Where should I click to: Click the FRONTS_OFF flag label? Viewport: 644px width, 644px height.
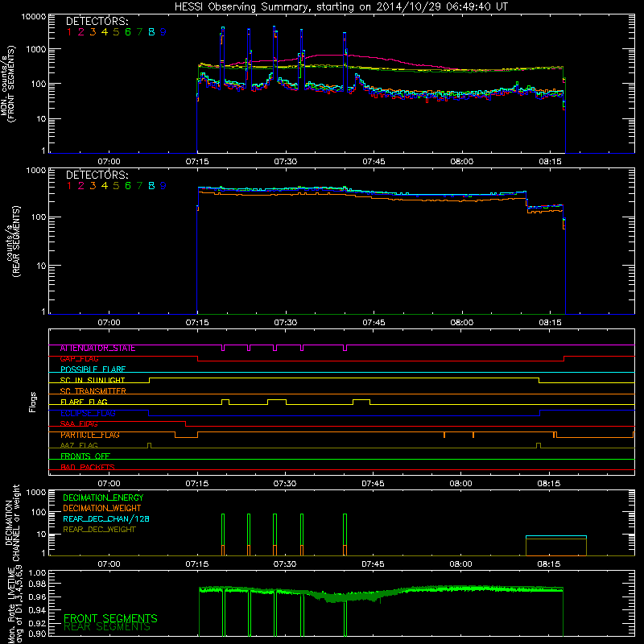85,456
